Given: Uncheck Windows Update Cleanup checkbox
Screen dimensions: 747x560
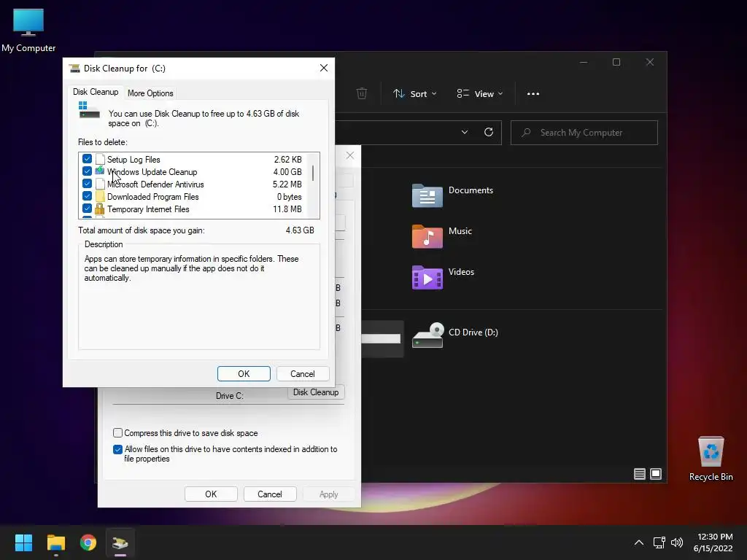Looking at the screenshot, I should (87, 171).
